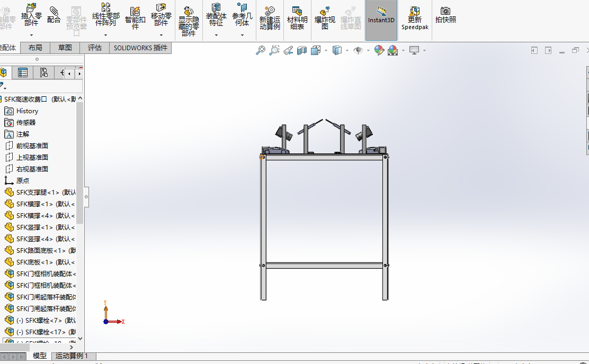This screenshot has width=589, height=364.
Task: Open the SOLIDWORKS 插件 tab
Action: [140, 48]
